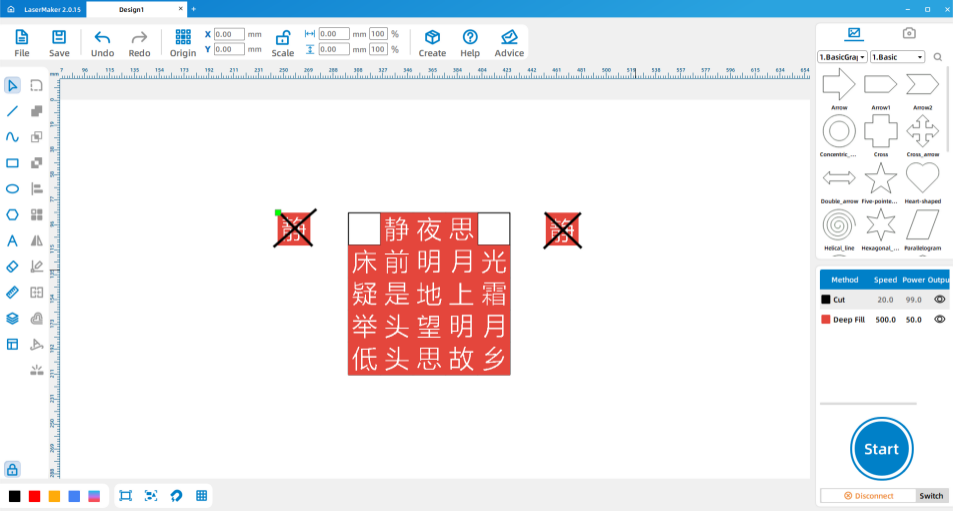Switch to the Design1 tab
953x512 pixels.
pos(131,9)
